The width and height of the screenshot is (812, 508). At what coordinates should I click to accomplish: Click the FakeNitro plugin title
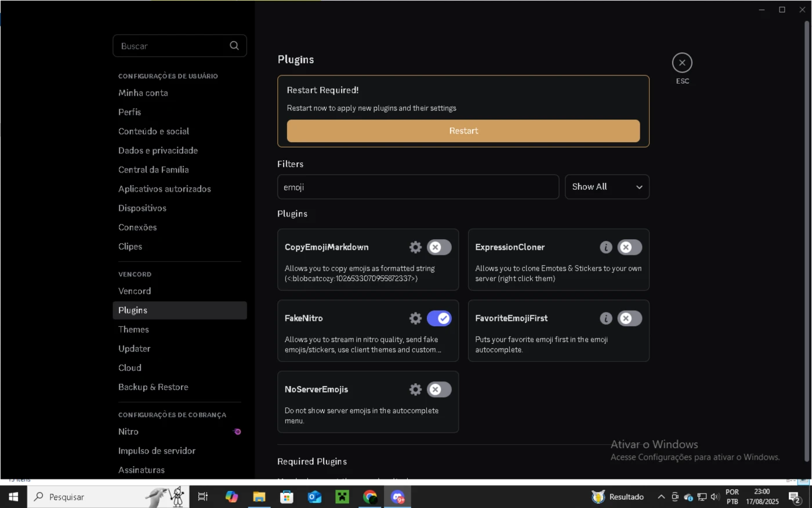[x=304, y=318]
